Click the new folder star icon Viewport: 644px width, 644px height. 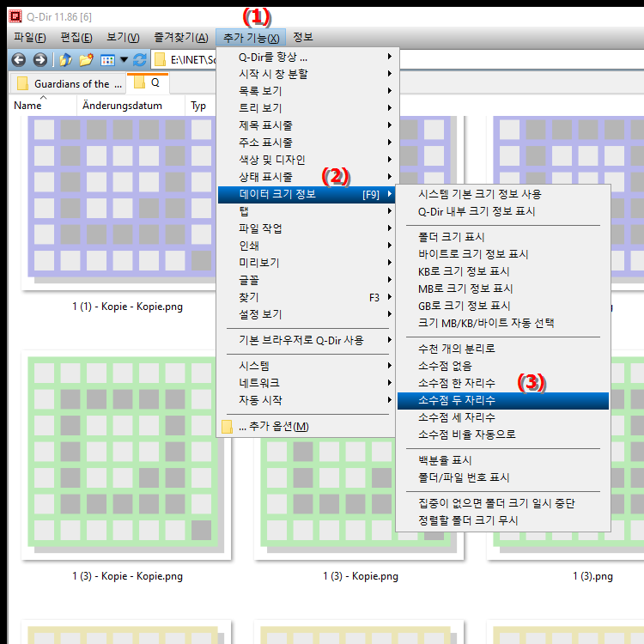(x=86, y=60)
